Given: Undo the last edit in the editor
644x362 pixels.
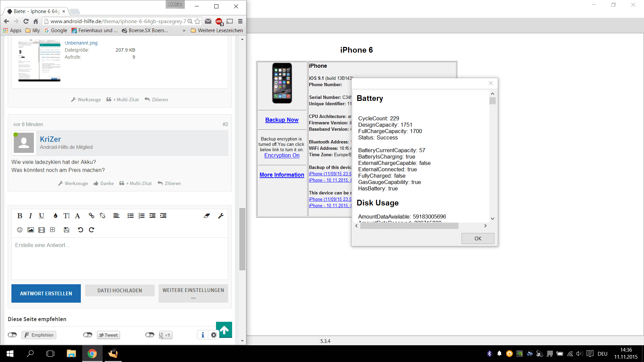Looking at the screenshot, I should [80, 230].
